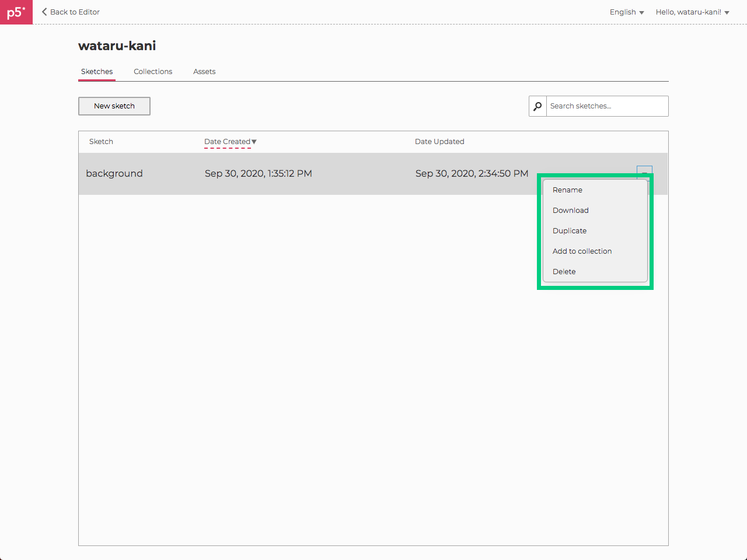
Task: Sort by Date Created column
Action: click(231, 142)
